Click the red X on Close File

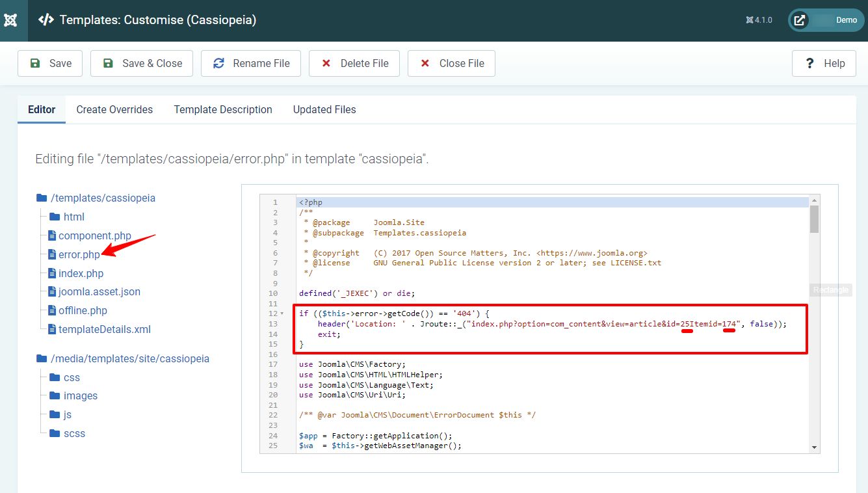click(425, 63)
